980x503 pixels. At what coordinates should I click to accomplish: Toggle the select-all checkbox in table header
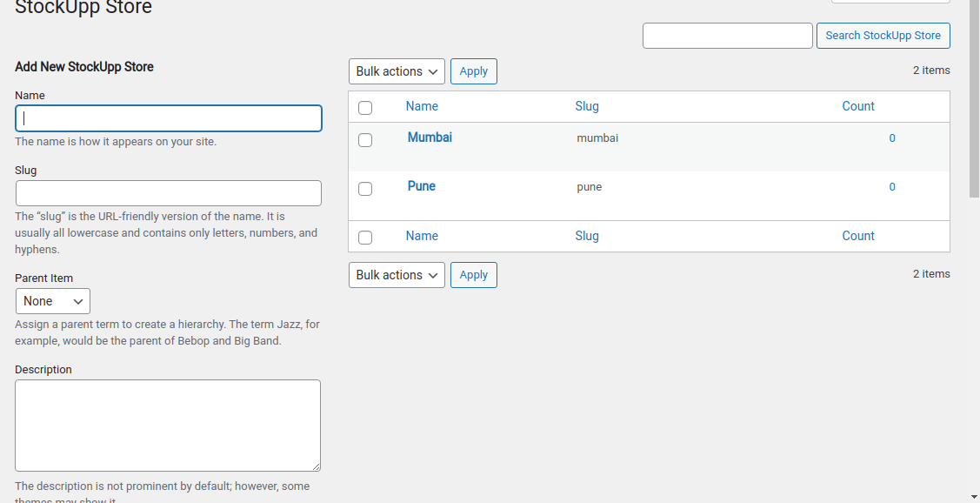point(365,108)
